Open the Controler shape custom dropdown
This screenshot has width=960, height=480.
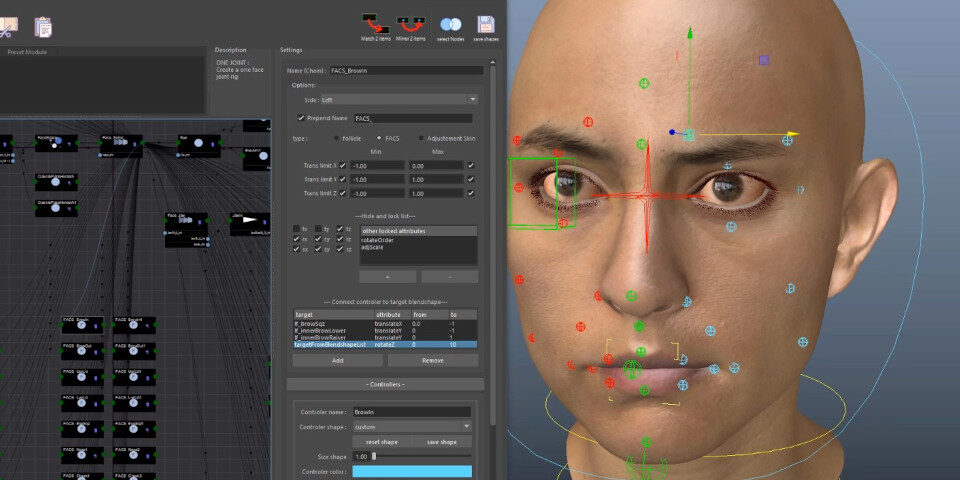click(411, 426)
